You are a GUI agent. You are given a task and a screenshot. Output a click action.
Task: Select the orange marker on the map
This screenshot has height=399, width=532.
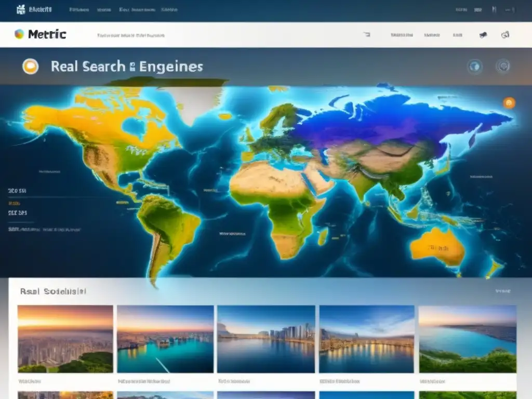pos(509,103)
